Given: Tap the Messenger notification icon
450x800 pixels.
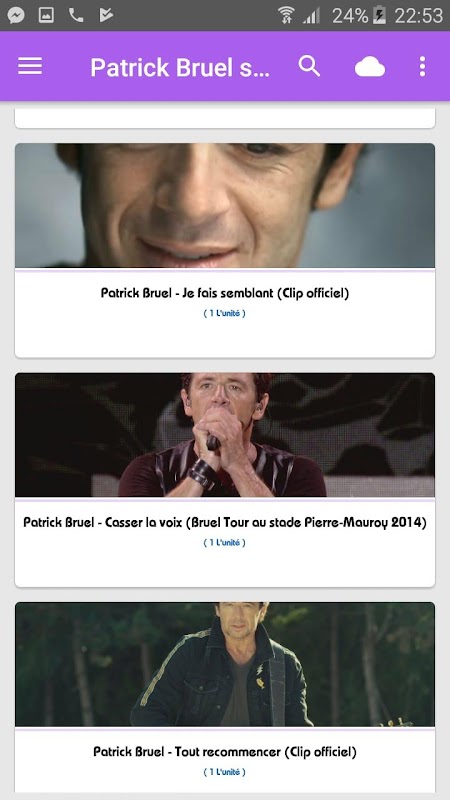Looking at the screenshot, I should click(16, 15).
